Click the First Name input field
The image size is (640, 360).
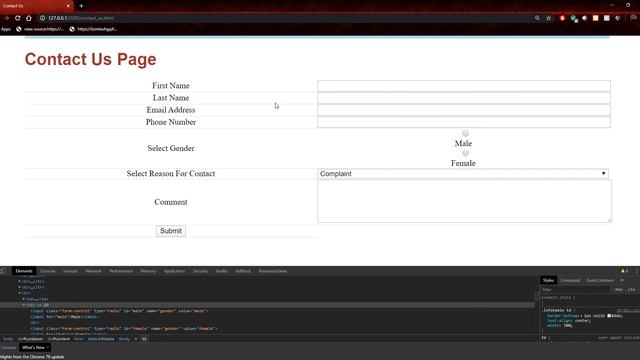(x=464, y=86)
